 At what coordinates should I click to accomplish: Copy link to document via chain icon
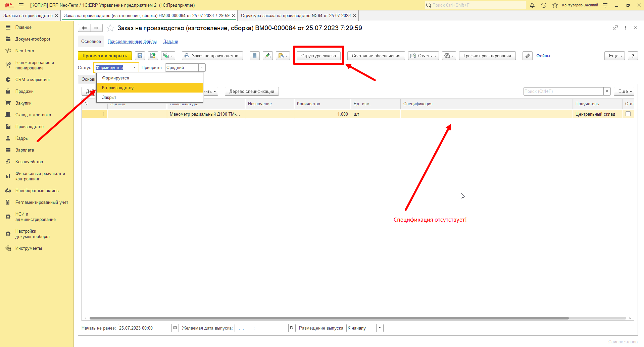[x=615, y=28]
